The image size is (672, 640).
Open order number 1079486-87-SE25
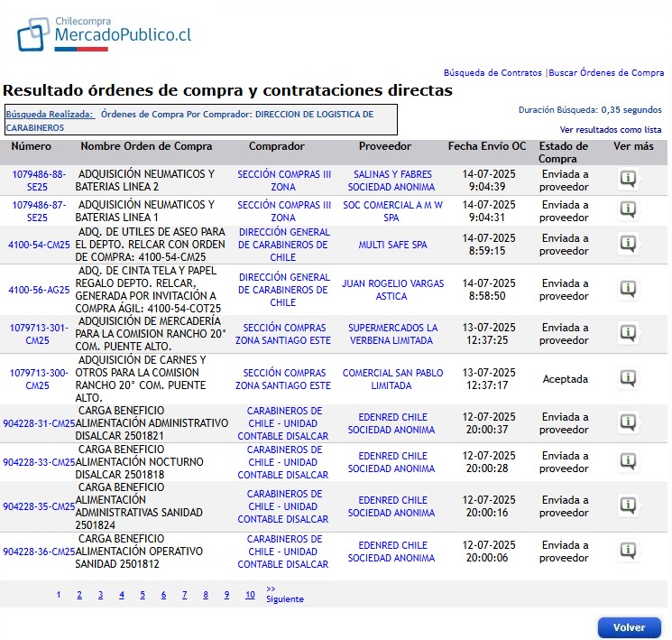click(39, 211)
